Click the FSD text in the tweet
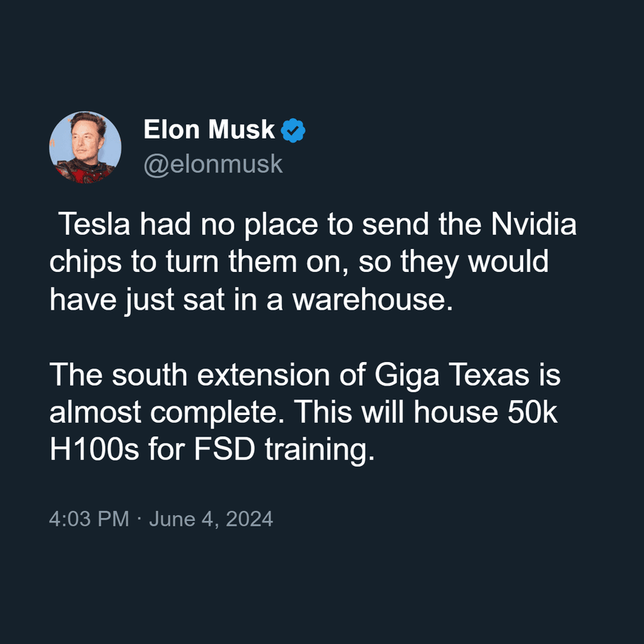Image resolution: width=644 pixels, height=644 pixels. click(225, 449)
